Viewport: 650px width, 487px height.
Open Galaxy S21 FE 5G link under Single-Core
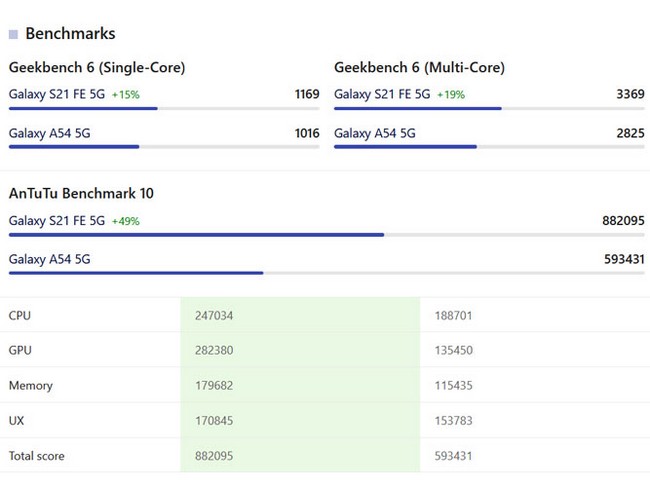[x=57, y=94]
